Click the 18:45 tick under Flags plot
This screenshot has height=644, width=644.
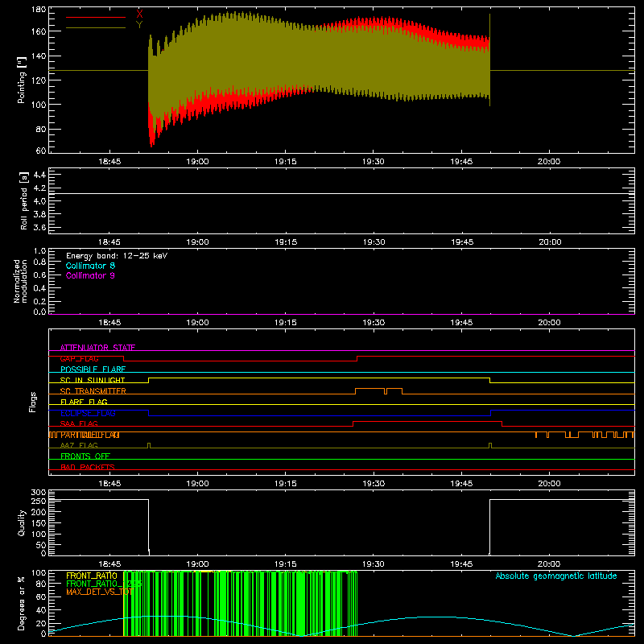109,484
